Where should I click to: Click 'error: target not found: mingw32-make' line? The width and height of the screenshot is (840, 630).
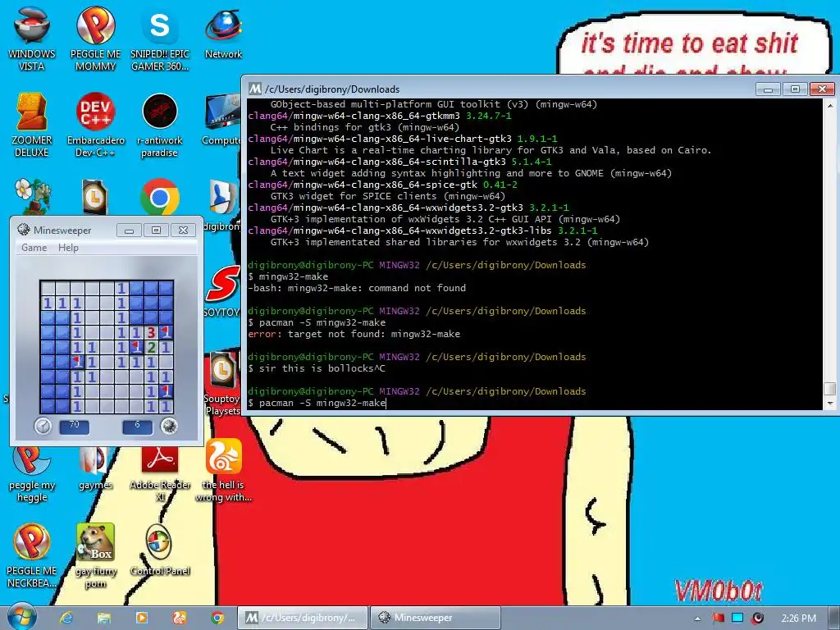coord(354,335)
